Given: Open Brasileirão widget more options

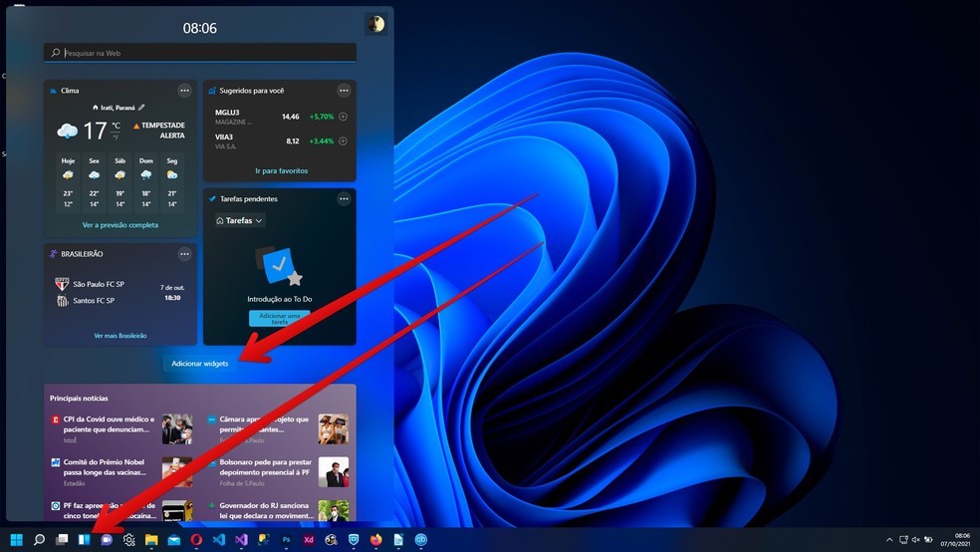Looking at the screenshot, I should [184, 254].
